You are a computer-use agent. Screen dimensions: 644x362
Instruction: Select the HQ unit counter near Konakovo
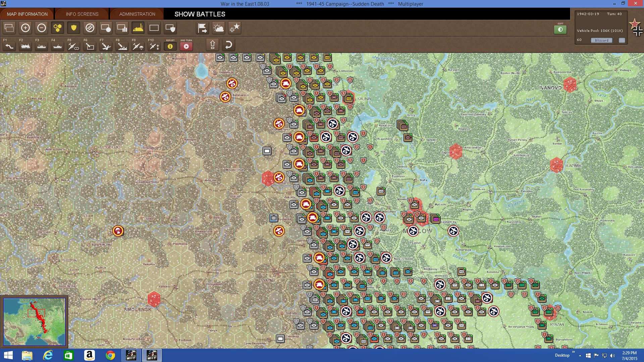[404, 126]
